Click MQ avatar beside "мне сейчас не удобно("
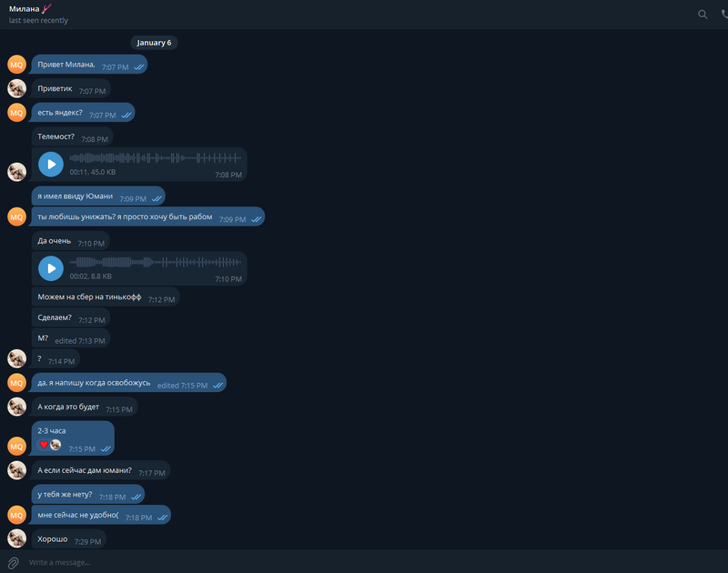This screenshot has width=728, height=573. tap(17, 515)
